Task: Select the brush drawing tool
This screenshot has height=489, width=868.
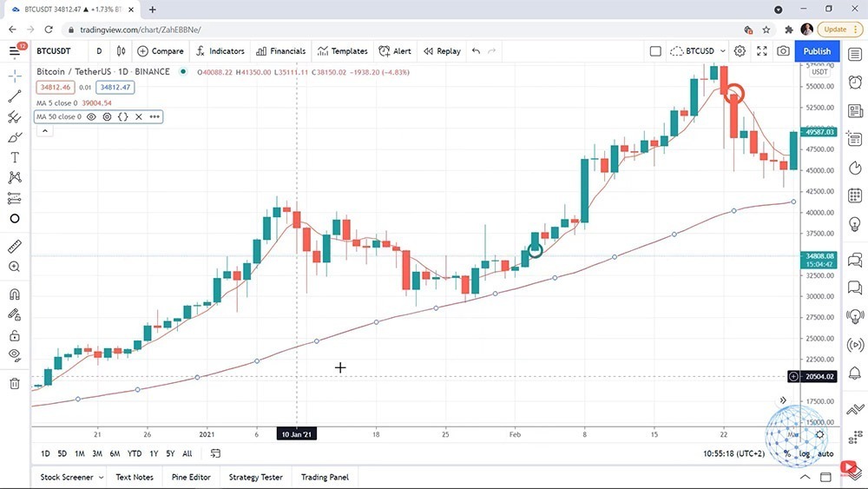Action: (15, 137)
